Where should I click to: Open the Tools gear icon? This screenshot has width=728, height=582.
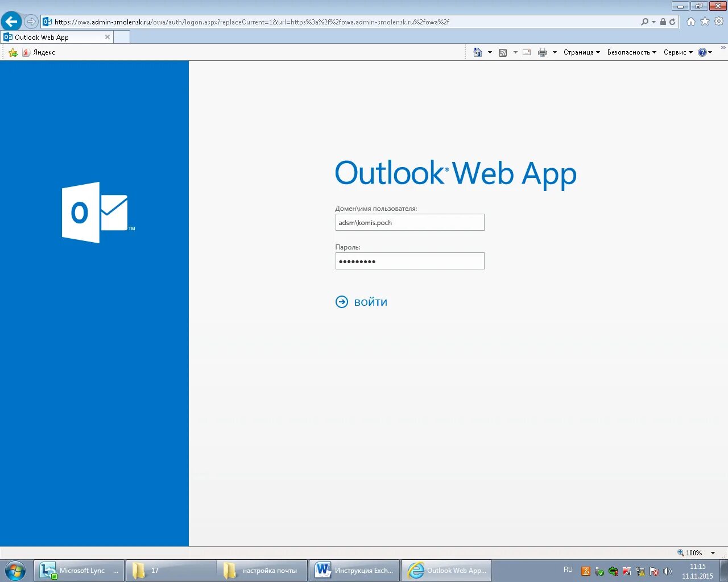719,22
